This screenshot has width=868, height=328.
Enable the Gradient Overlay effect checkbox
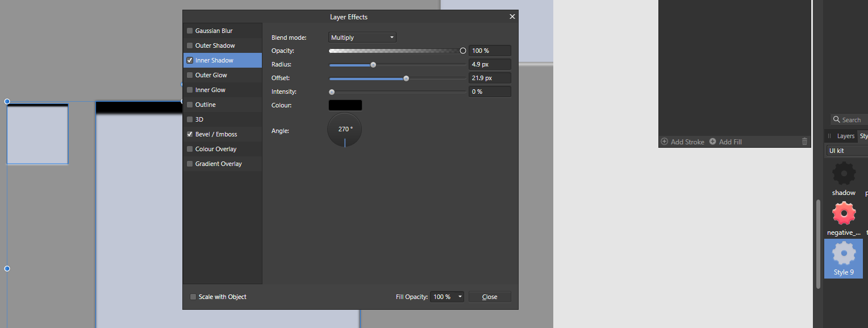pos(190,164)
